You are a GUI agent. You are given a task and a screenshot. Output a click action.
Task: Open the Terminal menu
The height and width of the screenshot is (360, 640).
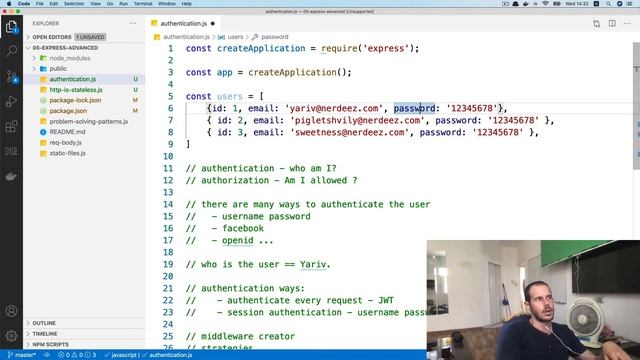tap(143, 4)
